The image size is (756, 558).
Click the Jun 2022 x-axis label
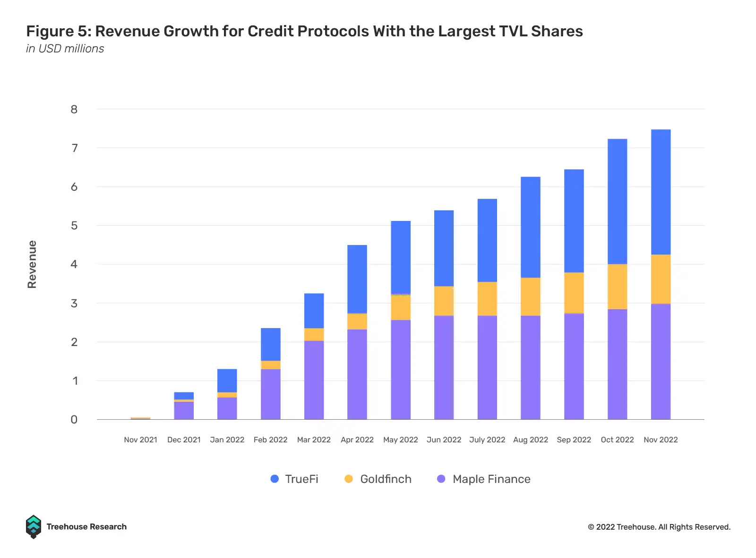click(x=444, y=440)
